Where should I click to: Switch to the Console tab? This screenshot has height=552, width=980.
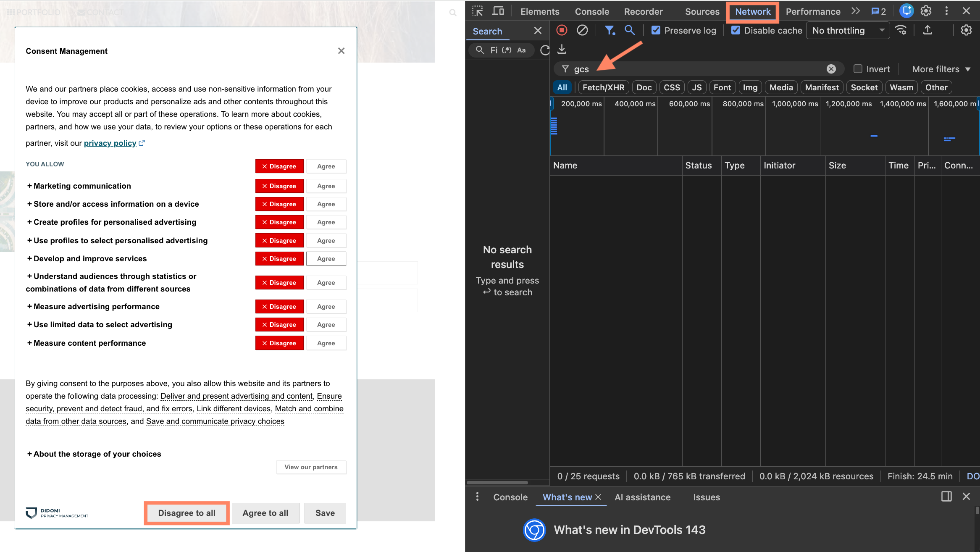click(x=591, y=11)
